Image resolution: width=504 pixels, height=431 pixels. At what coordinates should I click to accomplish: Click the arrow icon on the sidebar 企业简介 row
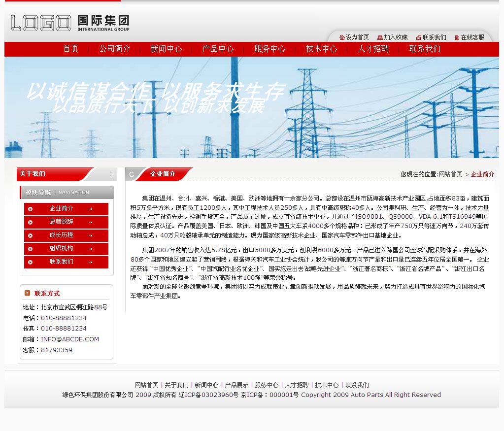tap(90, 209)
